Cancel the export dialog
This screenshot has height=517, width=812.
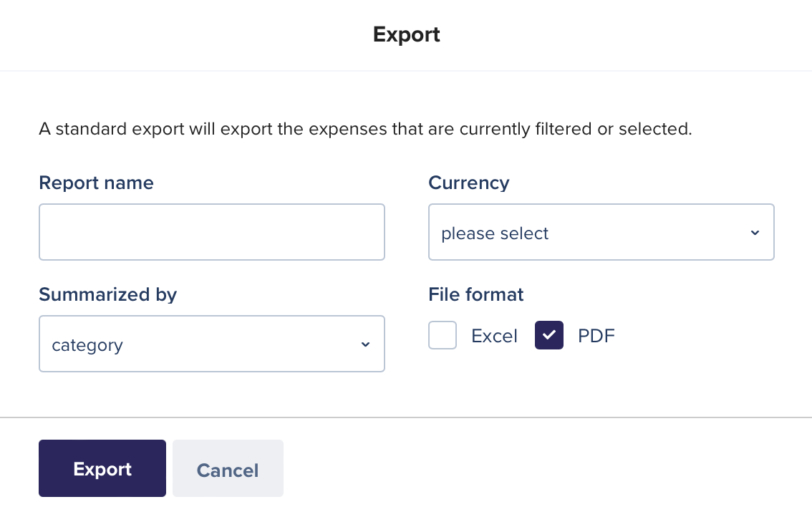point(228,469)
